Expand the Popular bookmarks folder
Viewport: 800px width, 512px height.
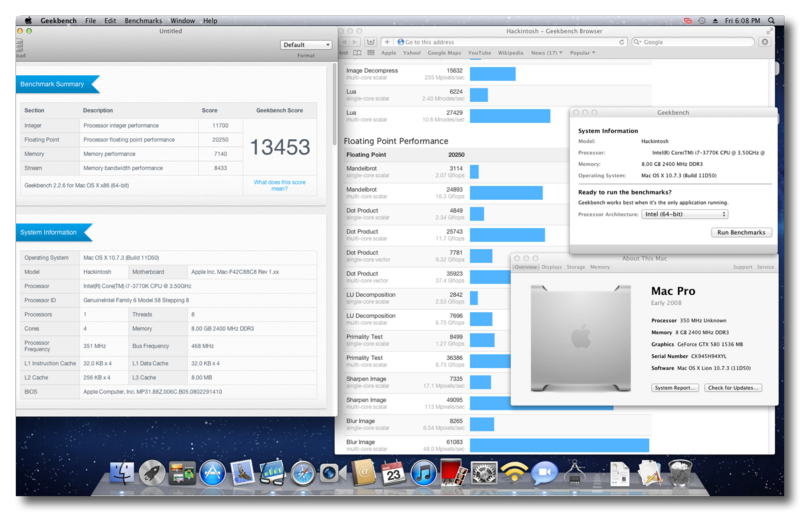click(582, 53)
